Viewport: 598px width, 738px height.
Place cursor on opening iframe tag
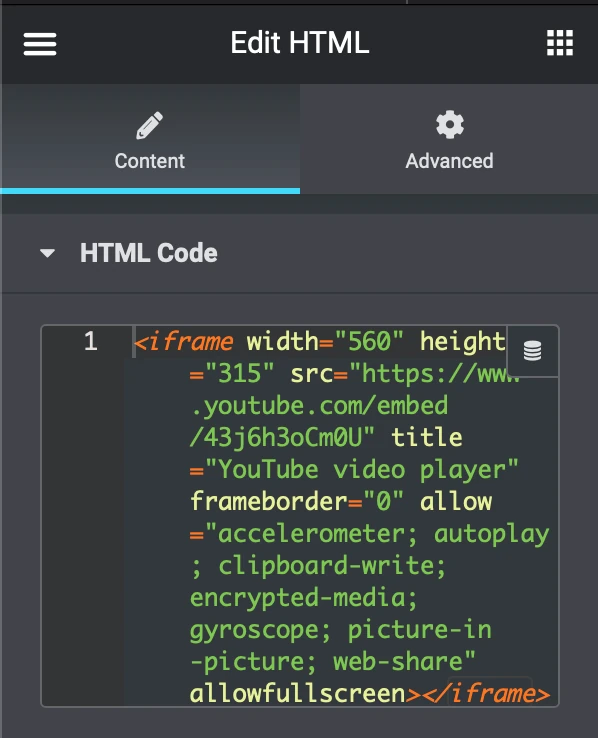pos(183,341)
